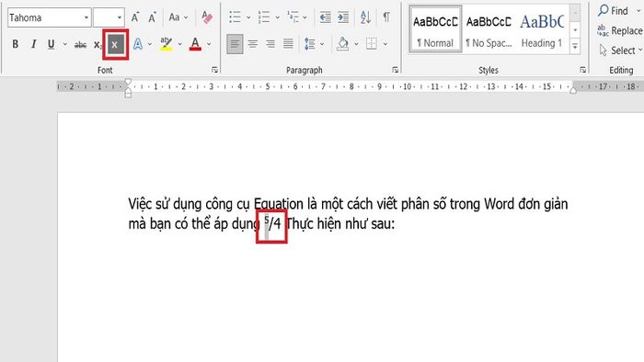Open Change Case dropdown
The height and width of the screenshot is (362, 644).
178,17
